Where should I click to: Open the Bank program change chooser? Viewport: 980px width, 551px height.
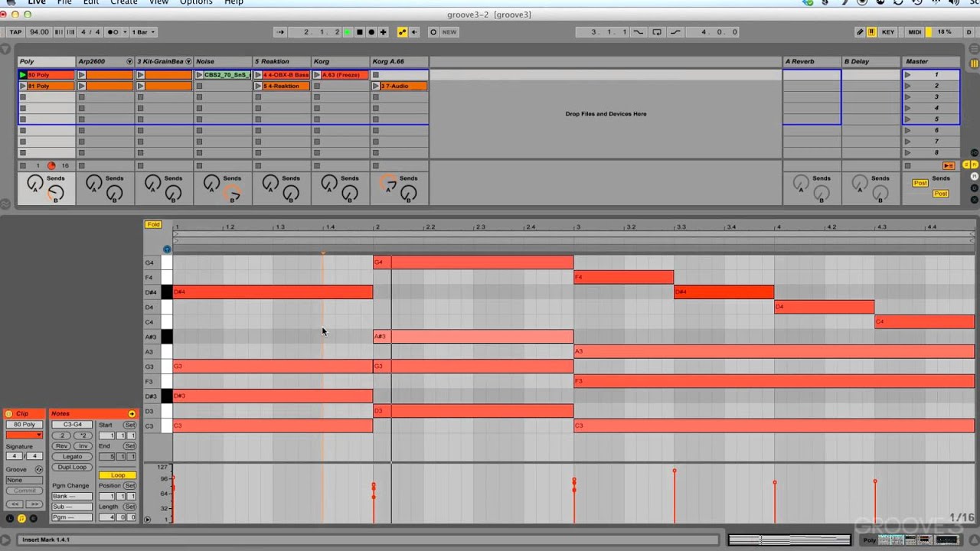pyautogui.click(x=72, y=496)
